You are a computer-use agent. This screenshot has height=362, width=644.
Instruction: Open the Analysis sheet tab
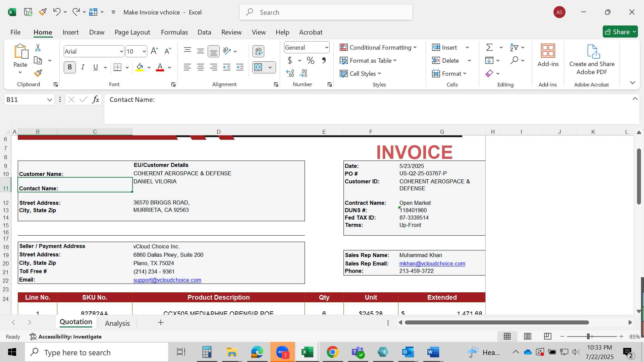pyautogui.click(x=117, y=323)
